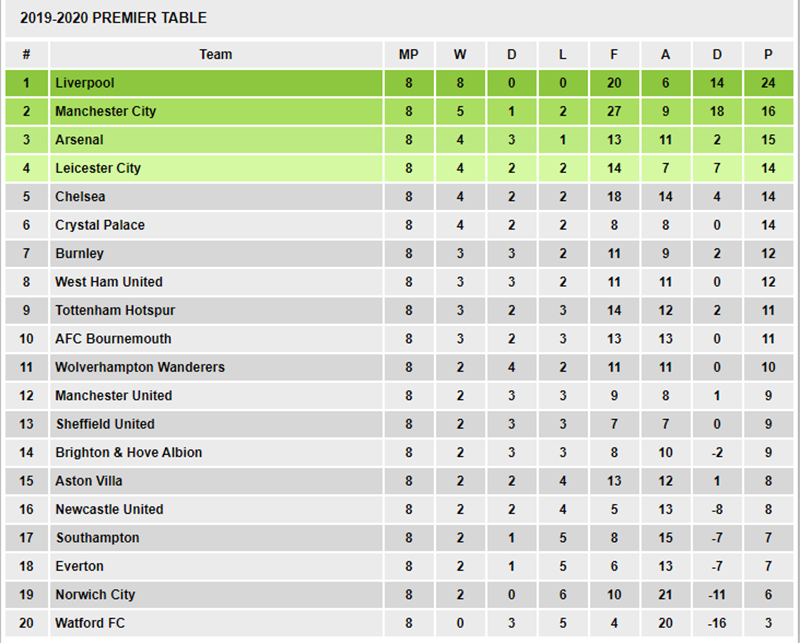Sort by the F column header
Screen dimensions: 800x643
[613, 54]
